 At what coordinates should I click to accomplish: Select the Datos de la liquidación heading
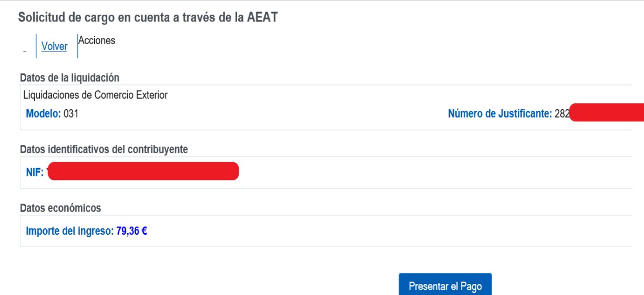pyautogui.click(x=69, y=78)
